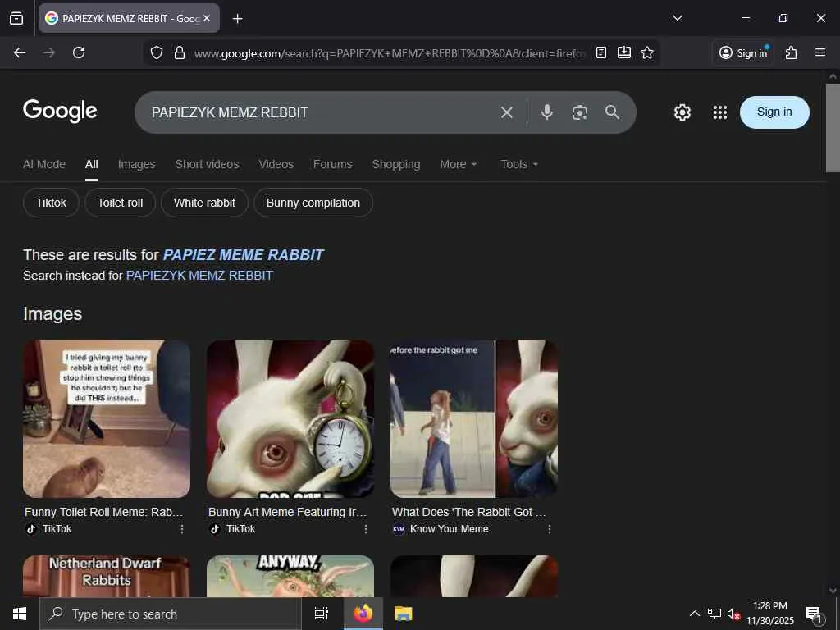The width and height of the screenshot is (840, 630).
Task: Open the Videos tab
Action: pyautogui.click(x=276, y=164)
